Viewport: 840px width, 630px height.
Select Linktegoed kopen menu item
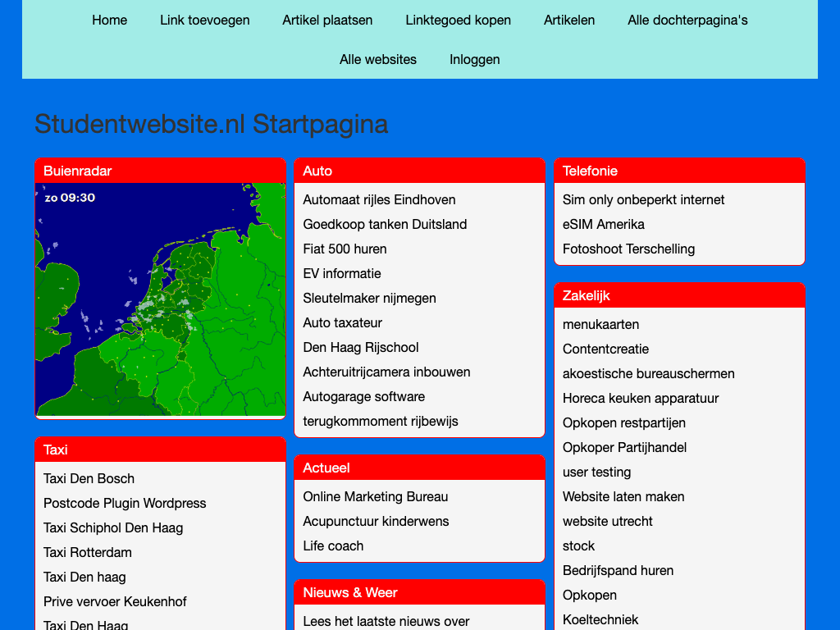[458, 20]
